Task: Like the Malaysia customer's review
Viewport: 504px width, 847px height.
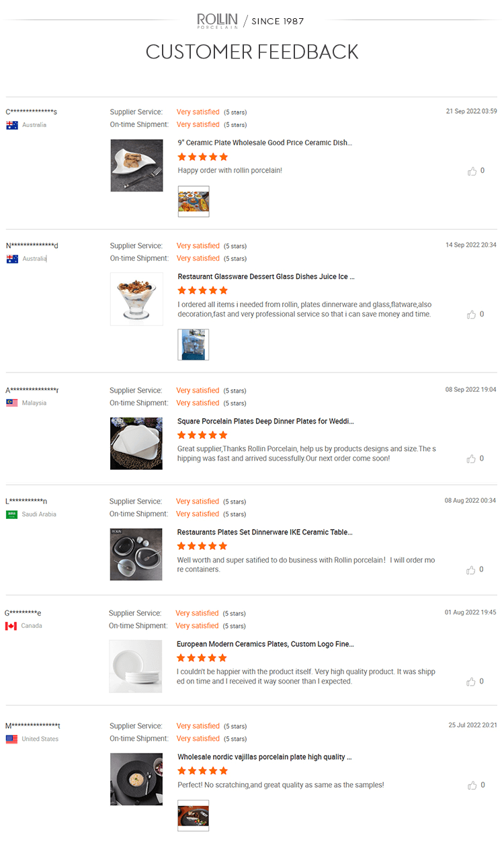Action: pos(471,459)
